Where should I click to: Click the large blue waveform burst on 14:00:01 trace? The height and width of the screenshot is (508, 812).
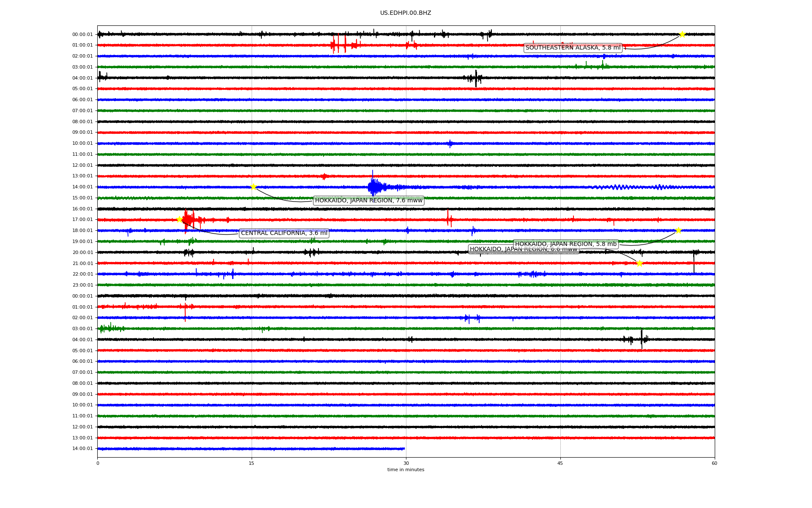click(x=374, y=186)
